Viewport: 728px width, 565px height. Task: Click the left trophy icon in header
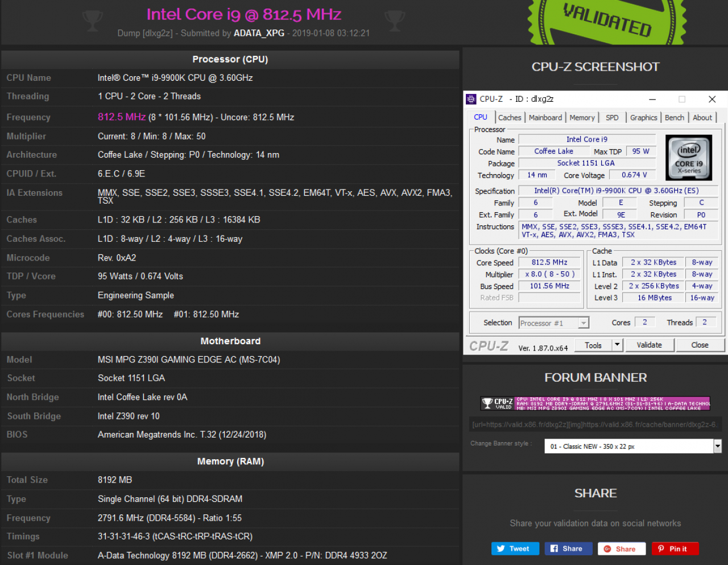pos(92,21)
